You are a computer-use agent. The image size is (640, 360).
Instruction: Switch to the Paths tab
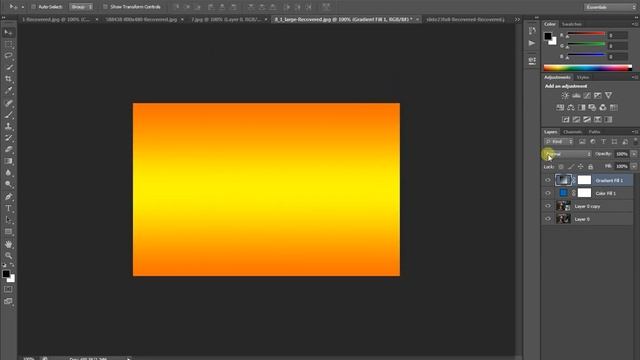594,132
